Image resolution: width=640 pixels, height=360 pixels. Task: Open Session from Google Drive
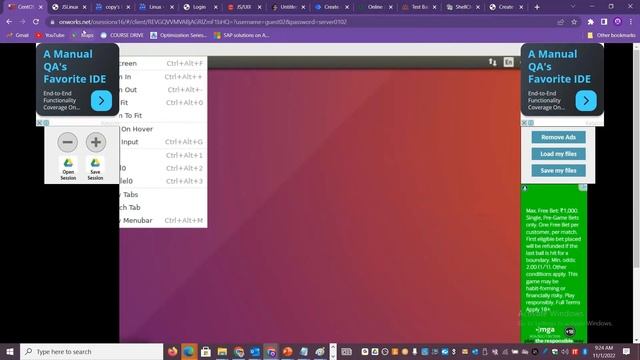pyautogui.click(x=68, y=169)
